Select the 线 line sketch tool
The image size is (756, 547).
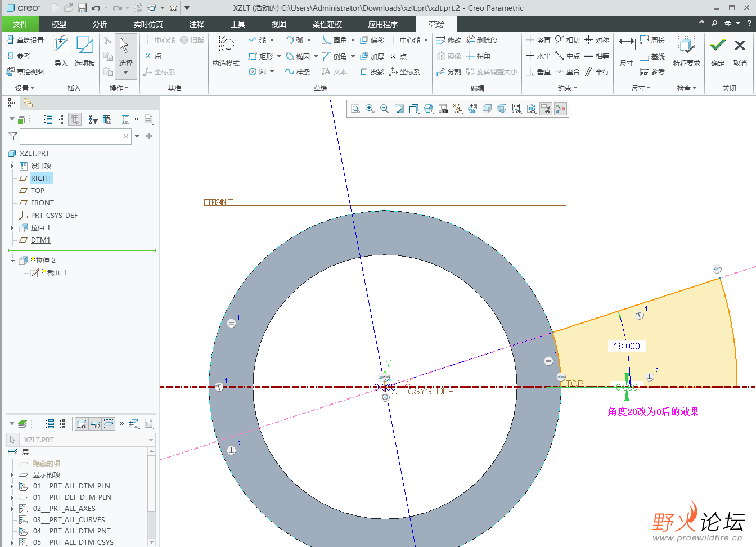[x=258, y=41]
